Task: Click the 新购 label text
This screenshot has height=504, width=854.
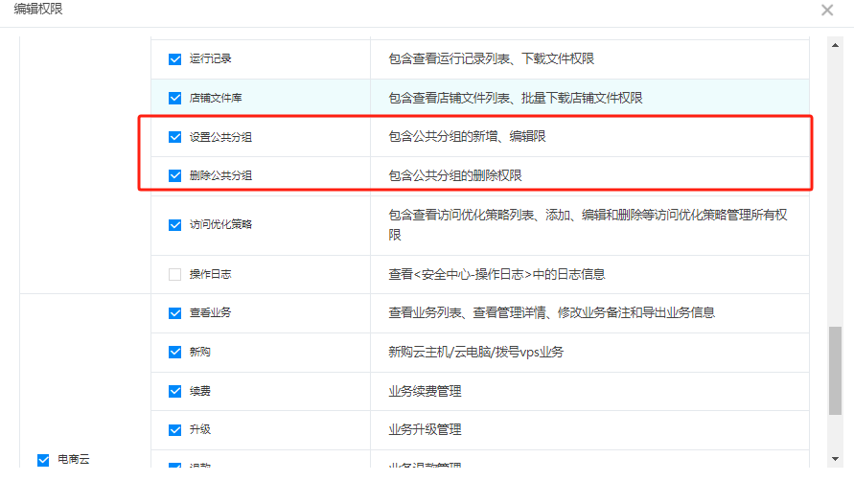Action: 200,352
